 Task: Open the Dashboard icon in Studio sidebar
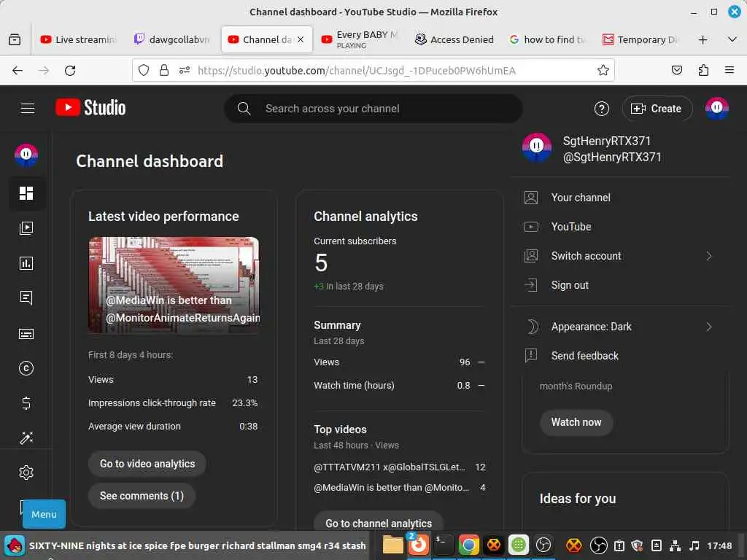(x=26, y=193)
